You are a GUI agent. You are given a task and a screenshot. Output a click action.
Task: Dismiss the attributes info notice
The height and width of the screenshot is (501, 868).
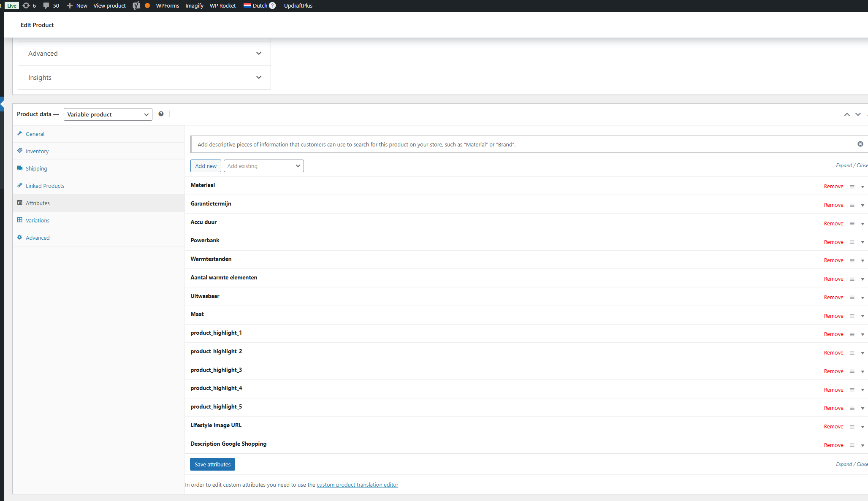pyautogui.click(x=860, y=144)
